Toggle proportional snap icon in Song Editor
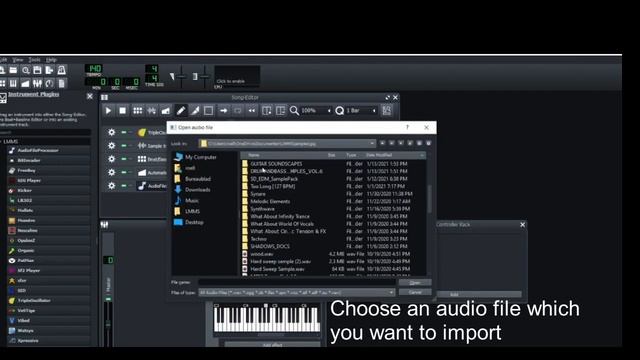Viewport: 640px width, 360px height. click(x=387, y=111)
